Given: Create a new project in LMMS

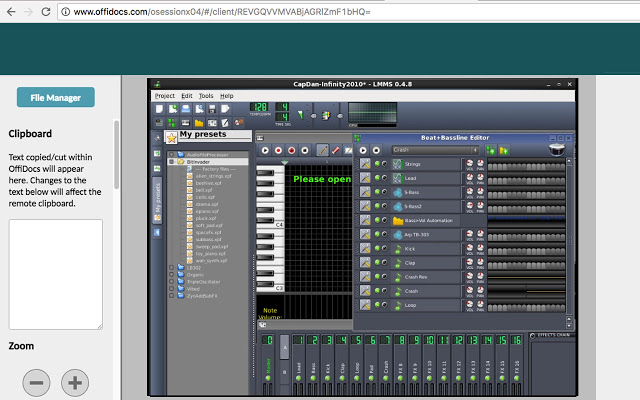Looking at the screenshot, I should [160, 109].
